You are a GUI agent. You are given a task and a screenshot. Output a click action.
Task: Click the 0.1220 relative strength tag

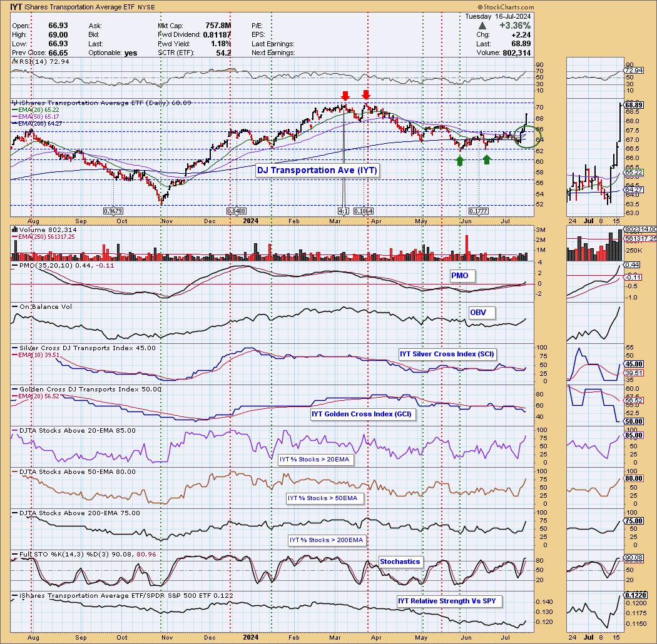point(635,595)
